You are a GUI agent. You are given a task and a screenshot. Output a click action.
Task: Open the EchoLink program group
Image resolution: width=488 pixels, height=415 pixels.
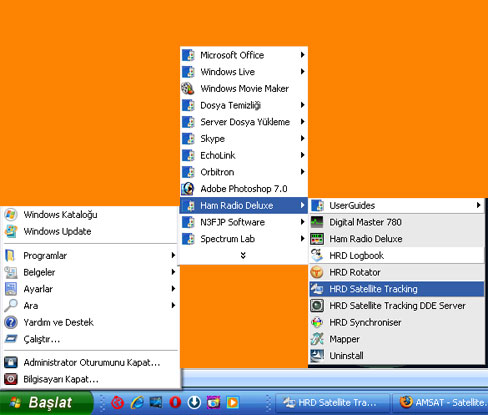coord(244,155)
